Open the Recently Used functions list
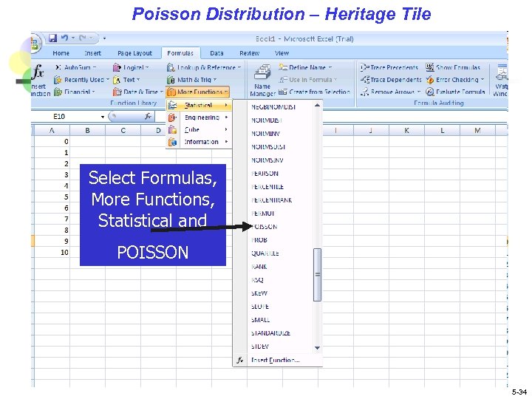This screenshot has height=399, width=532. 81,80
